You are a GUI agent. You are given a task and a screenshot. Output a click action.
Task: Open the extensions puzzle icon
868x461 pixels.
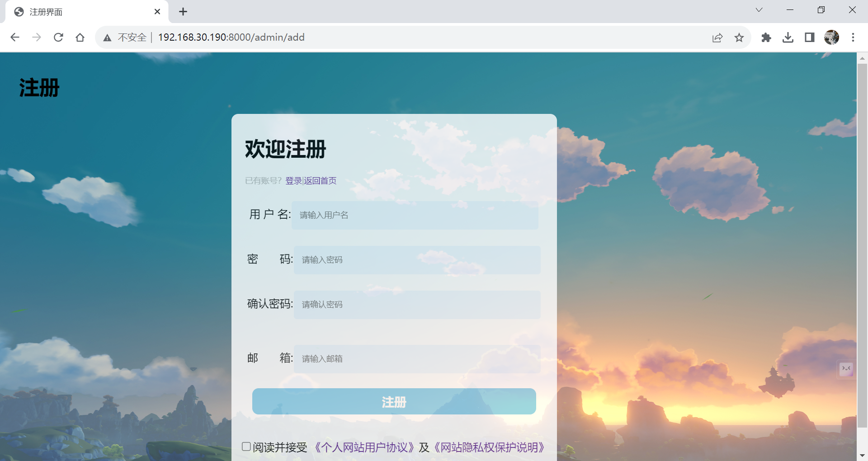tap(766, 38)
